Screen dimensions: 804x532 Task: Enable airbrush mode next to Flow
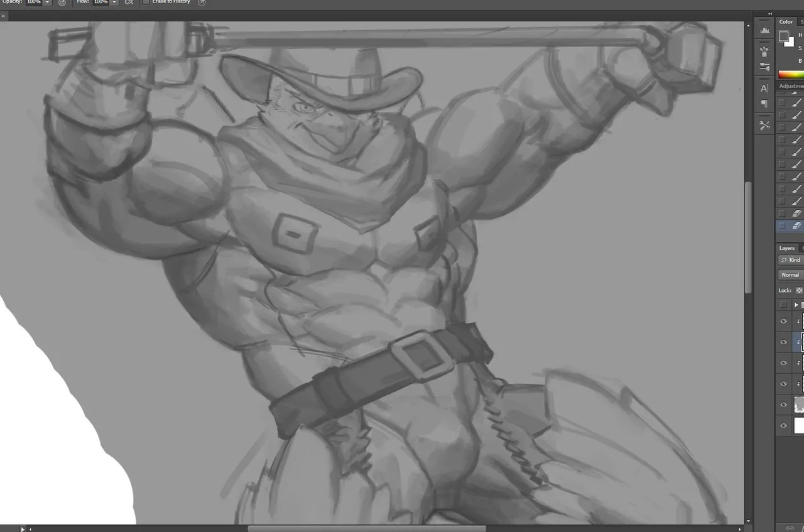[129, 3]
